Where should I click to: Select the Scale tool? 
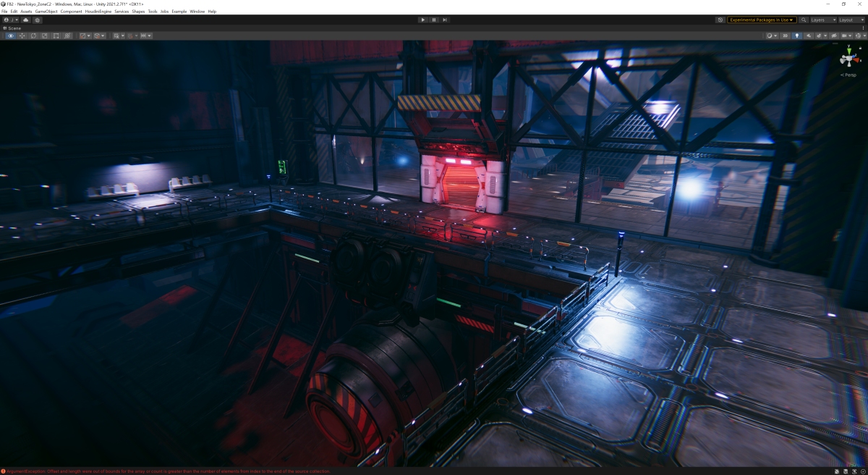pos(45,35)
